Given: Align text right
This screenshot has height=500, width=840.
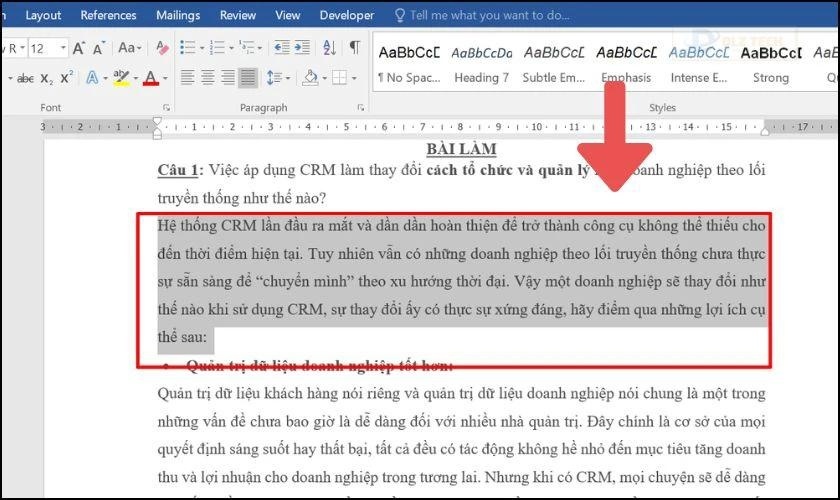Looking at the screenshot, I should (x=228, y=78).
